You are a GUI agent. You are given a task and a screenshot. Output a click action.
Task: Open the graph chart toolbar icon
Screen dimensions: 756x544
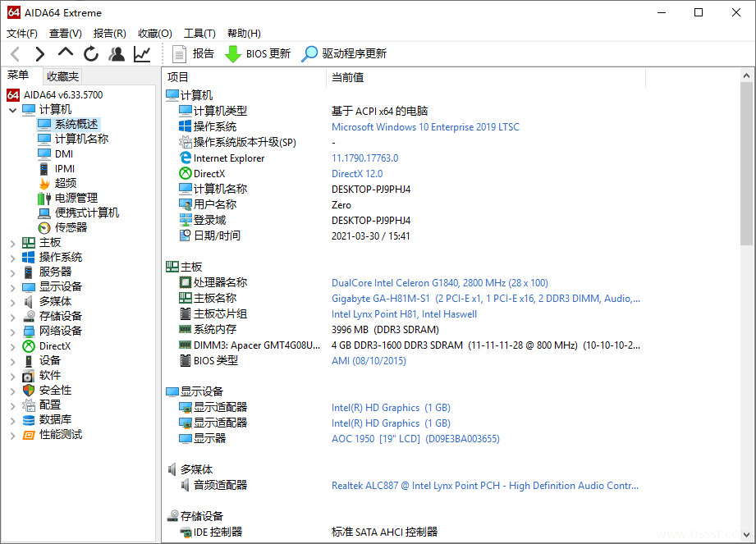(142, 54)
